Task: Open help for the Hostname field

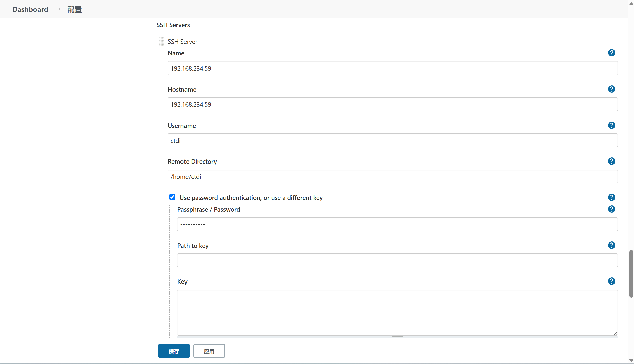Action: click(611, 89)
